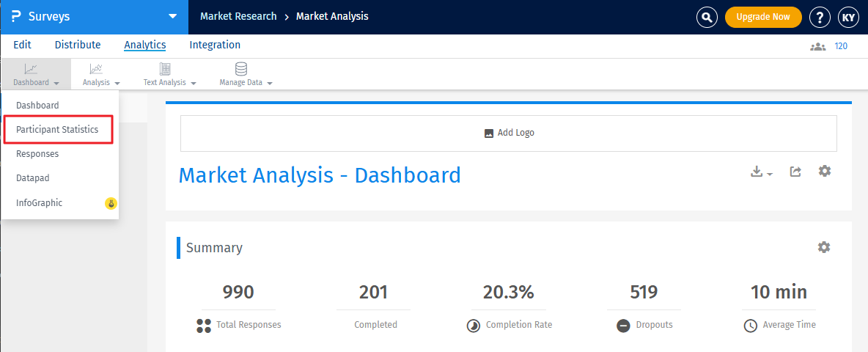This screenshot has width=868, height=352.
Task: Click the 990 total responses value
Action: (238, 292)
